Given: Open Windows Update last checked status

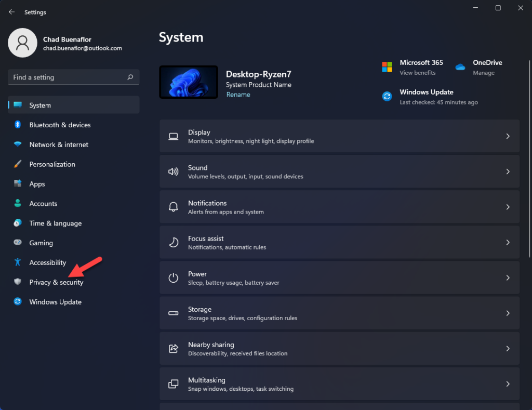Looking at the screenshot, I should (x=438, y=102).
